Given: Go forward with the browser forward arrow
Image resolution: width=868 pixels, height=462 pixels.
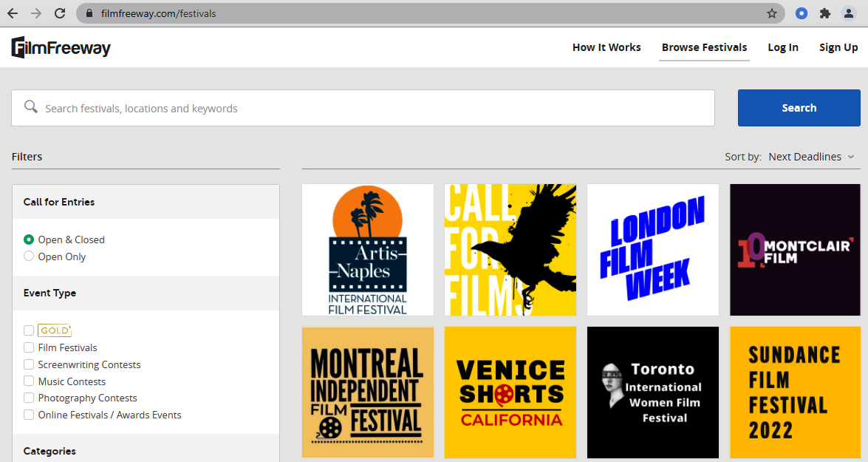Looking at the screenshot, I should pyautogui.click(x=36, y=13).
